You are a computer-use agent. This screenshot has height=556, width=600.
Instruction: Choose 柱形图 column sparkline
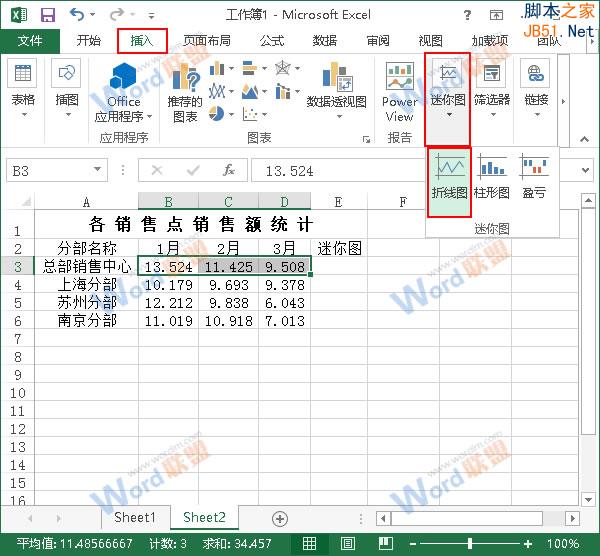(x=492, y=177)
